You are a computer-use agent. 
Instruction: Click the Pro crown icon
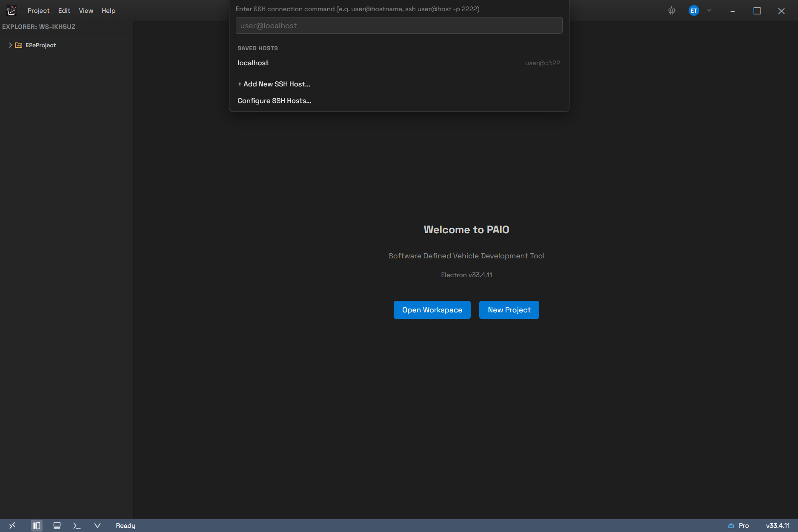tap(731, 526)
